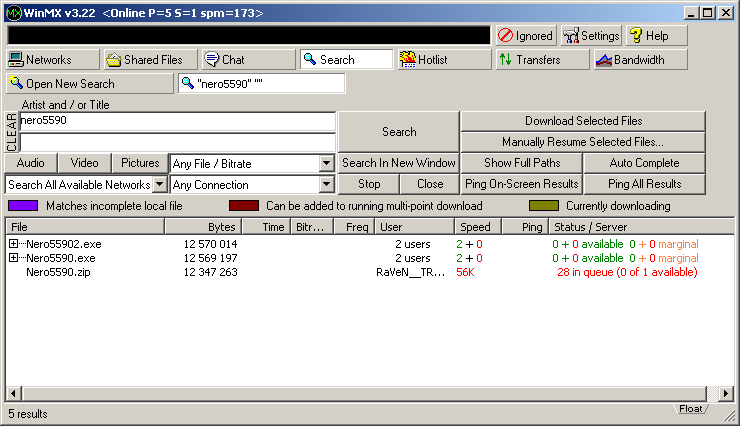Viewport: 740px width, 426px height.
Task: Click the 56K speed value
Action: click(465, 273)
